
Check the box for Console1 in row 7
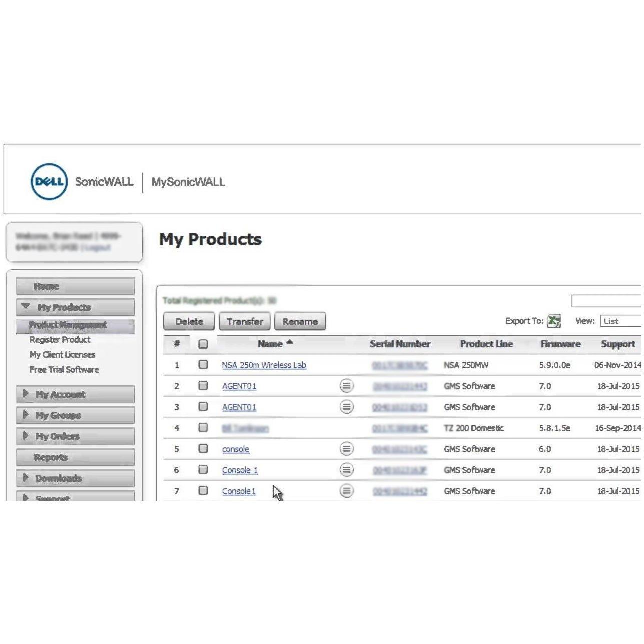[x=203, y=490]
